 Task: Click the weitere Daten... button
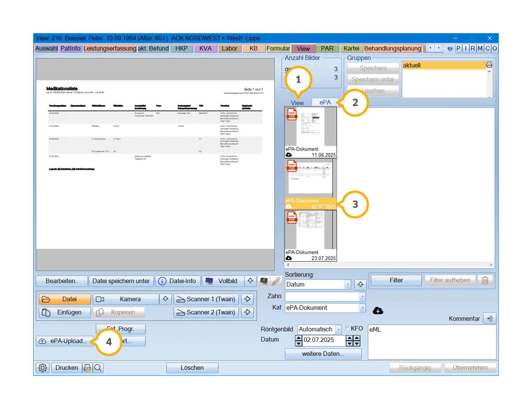[323, 354]
